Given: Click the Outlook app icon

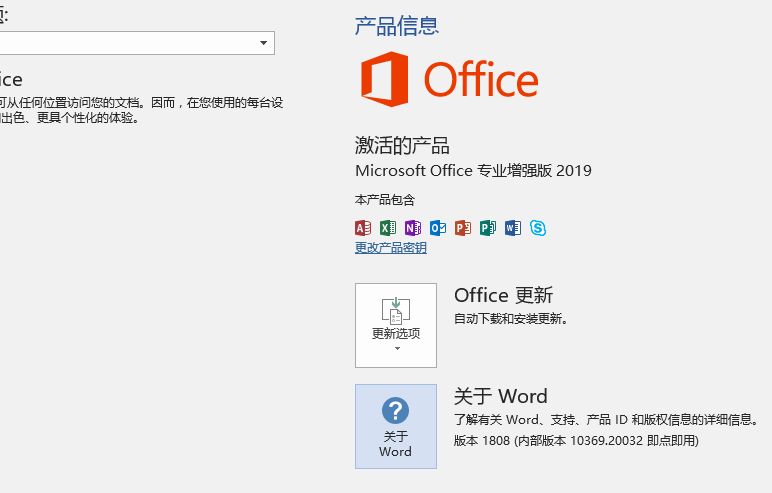Looking at the screenshot, I should coord(438,228).
